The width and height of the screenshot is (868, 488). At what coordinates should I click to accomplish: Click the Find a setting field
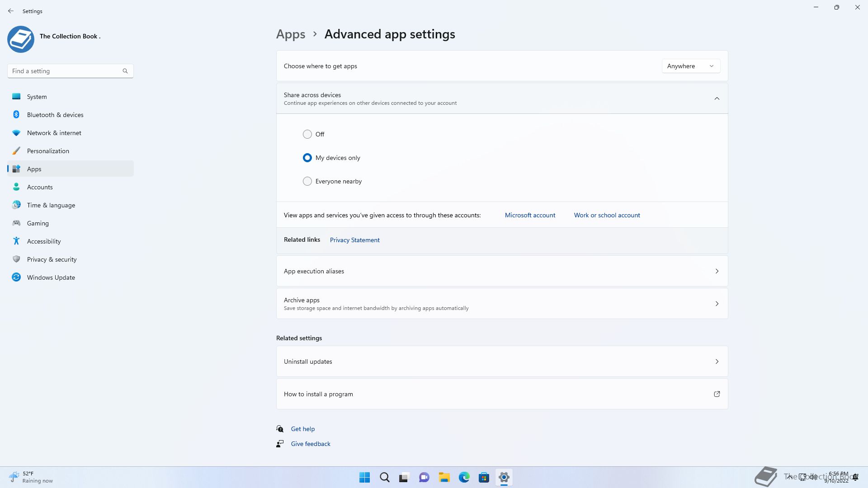[x=66, y=71]
